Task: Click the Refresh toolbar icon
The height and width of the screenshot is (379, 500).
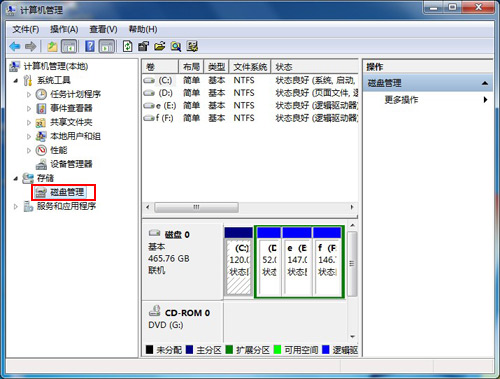Action: pyautogui.click(x=127, y=46)
